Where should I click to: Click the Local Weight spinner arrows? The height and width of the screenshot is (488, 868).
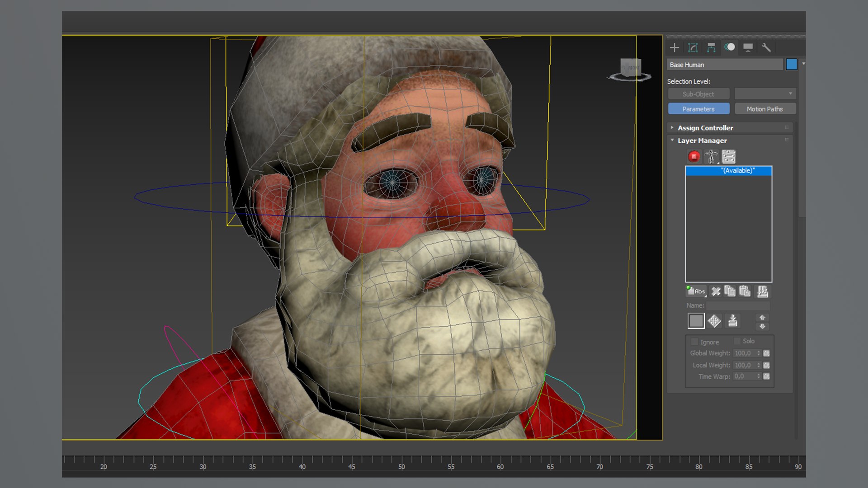[759, 365]
